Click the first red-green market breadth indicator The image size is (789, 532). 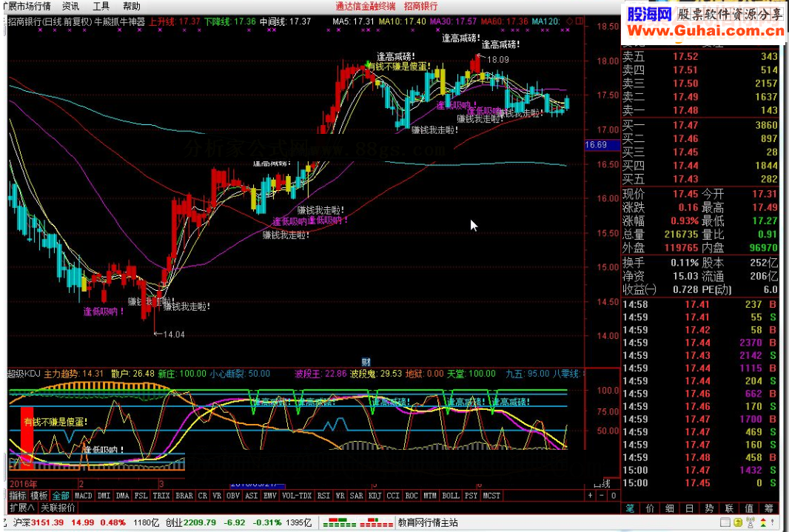point(339,522)
